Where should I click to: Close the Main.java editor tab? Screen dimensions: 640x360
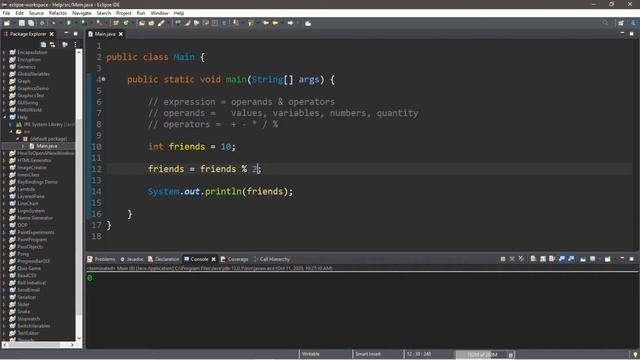pos(121,34)
